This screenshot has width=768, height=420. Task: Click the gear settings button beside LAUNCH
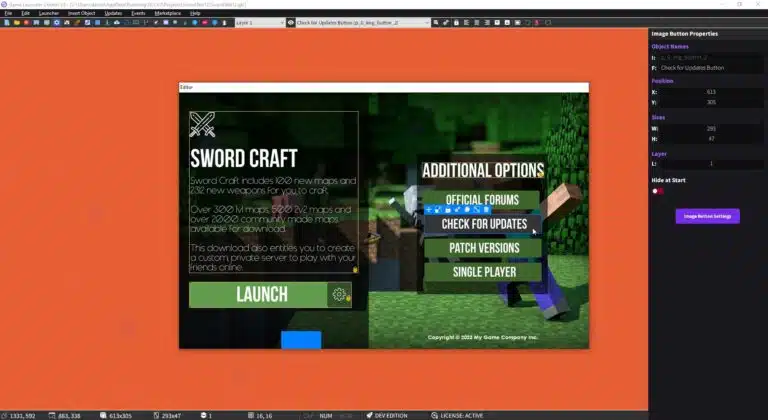[x=339, y=295]
